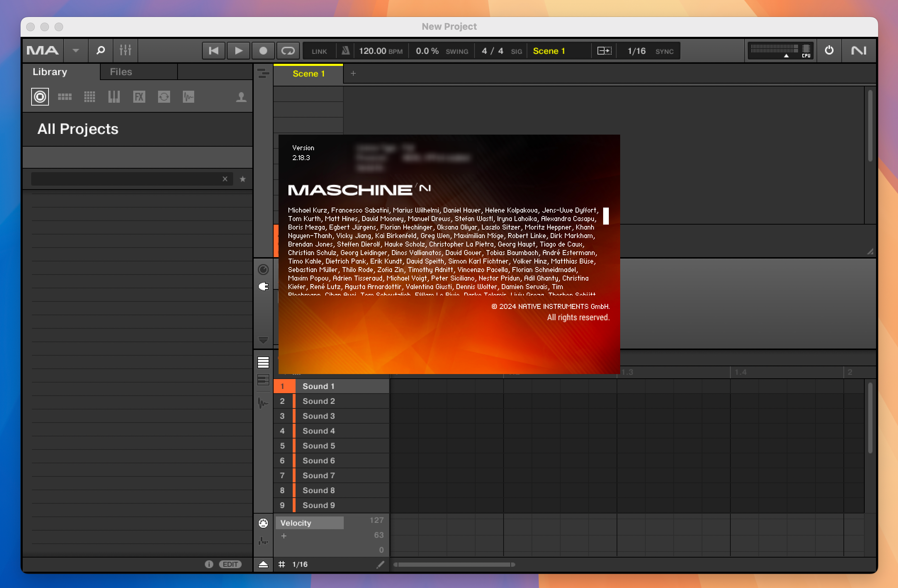Select the Instruments keyboard icon in browser

(x=113, y=97)
